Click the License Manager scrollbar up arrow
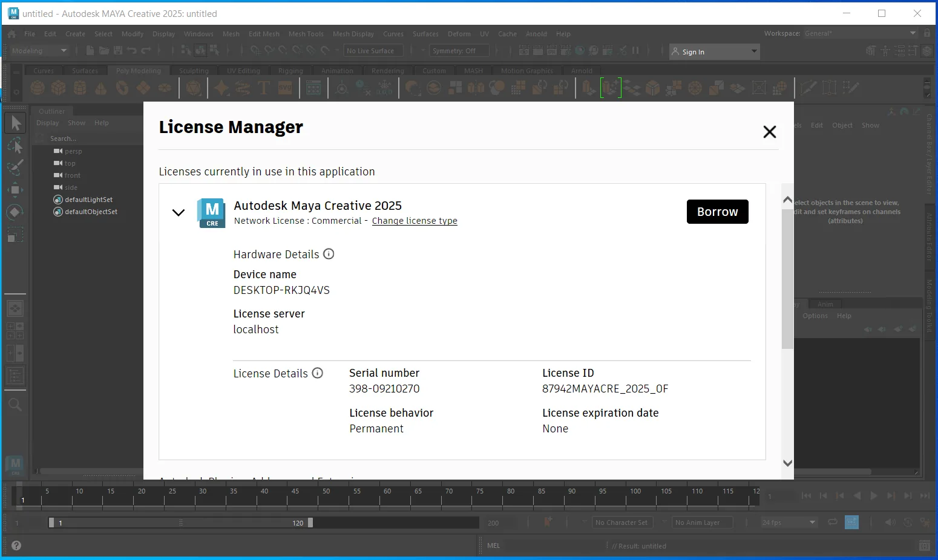This screenshot has width=938, height=560. [787, 200]
